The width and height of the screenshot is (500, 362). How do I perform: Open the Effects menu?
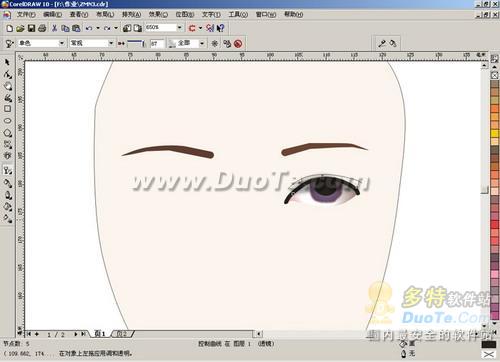point(158,14)
